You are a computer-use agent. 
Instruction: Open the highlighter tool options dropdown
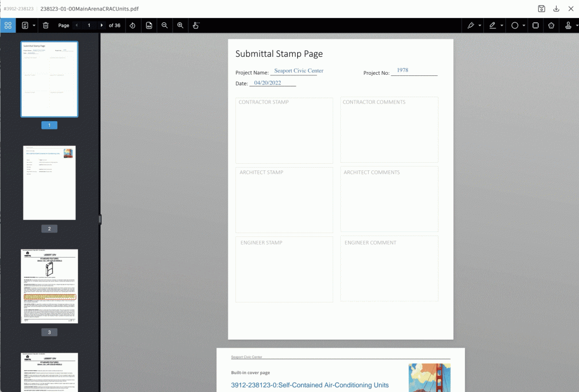click(501, 26)
